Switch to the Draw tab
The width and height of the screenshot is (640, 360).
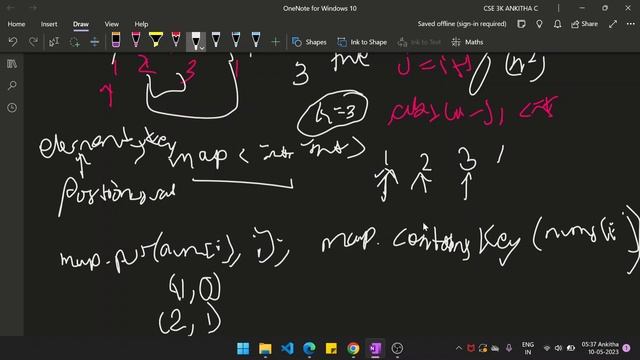[81, 24]
